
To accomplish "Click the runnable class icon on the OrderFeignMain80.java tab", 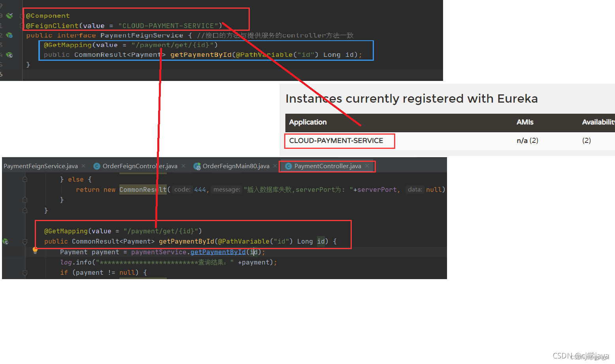I will (197, 166).
